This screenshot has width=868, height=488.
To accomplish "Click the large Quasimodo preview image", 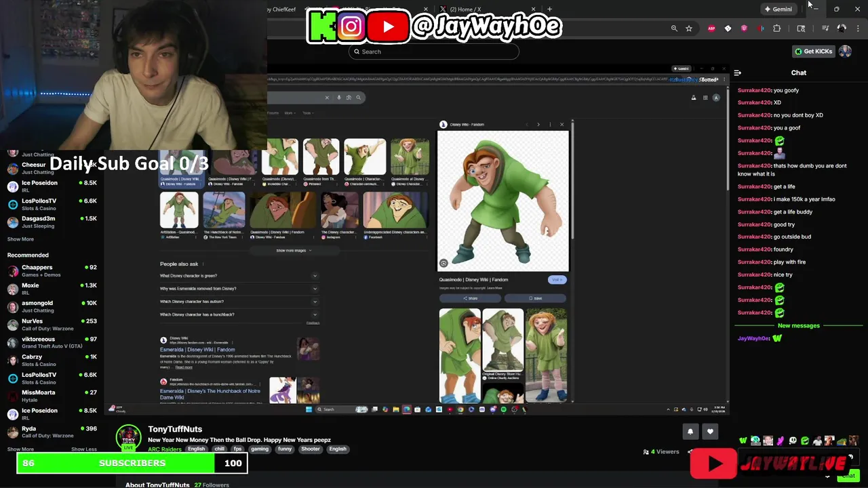I will tap(503, 201).
